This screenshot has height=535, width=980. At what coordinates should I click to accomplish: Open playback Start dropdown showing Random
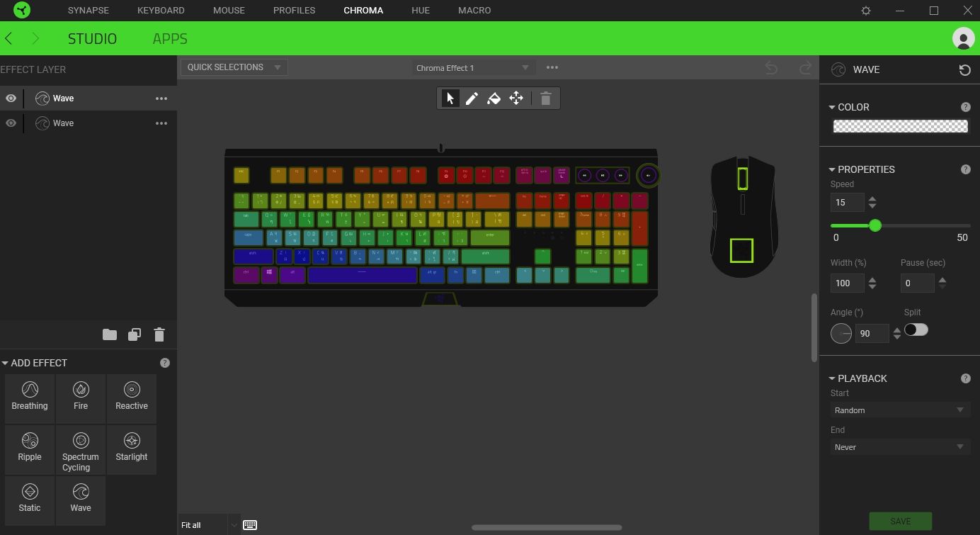click(x=899, y=410)
